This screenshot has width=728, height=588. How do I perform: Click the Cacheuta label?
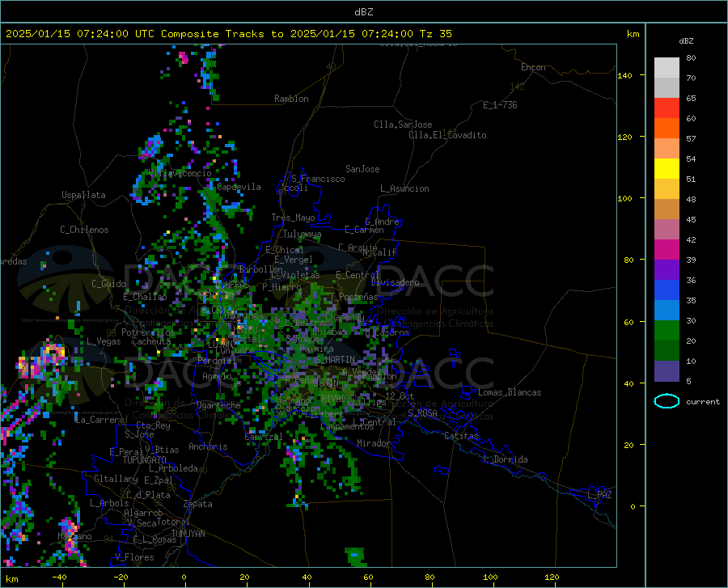pyautogui.click(x=151, y=341)
